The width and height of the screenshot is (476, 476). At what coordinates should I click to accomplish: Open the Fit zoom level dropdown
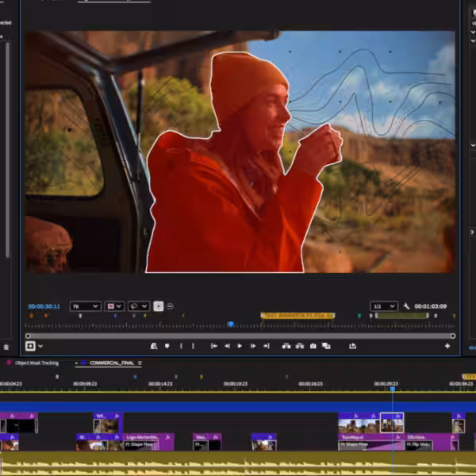[86, 306]
